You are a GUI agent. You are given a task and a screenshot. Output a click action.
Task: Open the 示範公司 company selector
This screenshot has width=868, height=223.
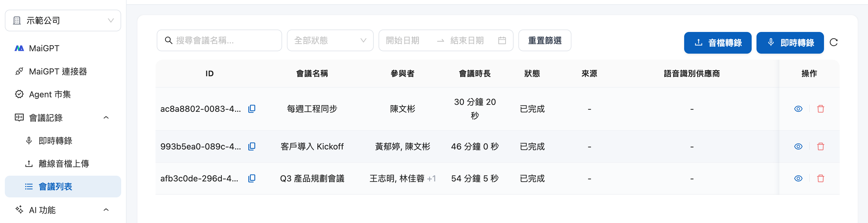click(63, 20)
